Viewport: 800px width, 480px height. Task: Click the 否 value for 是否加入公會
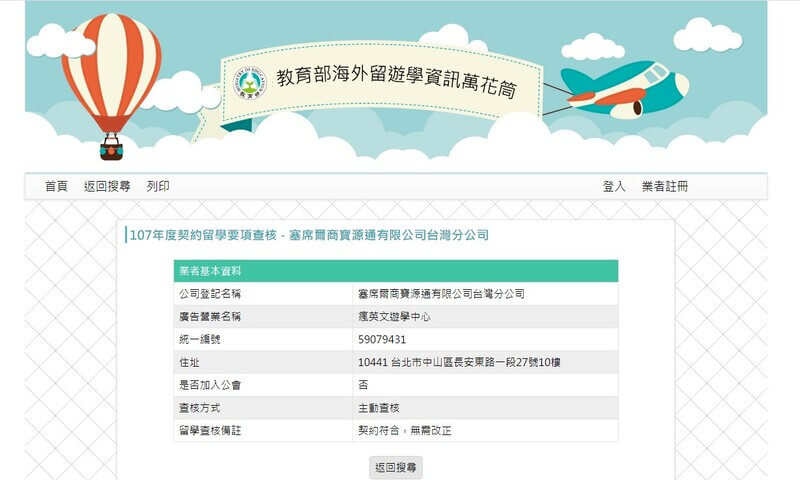[363, 385]
